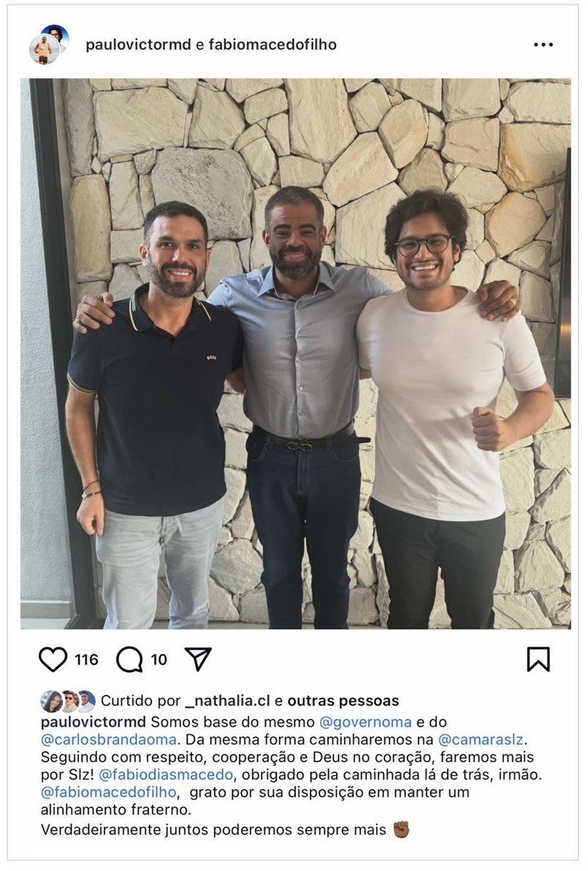Share post with paper plane icon
Viewport: 588px width, 871px height.
pyautogui.click(x=198, y=659)
